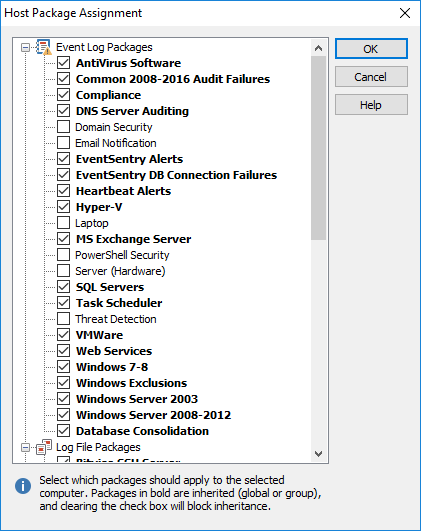Uncheck the EventSentry Alerts checkbox
This screenshot has width=421, height=531.
tap(64, 158)
